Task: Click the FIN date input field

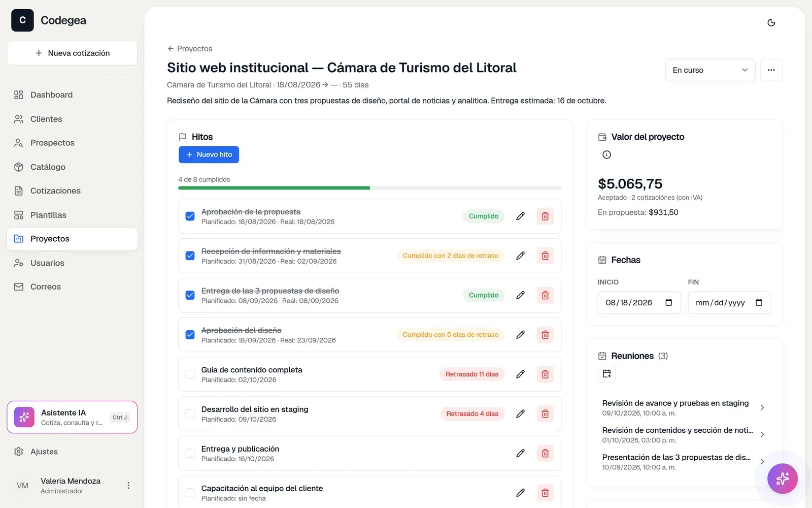Action: (729, 302)
